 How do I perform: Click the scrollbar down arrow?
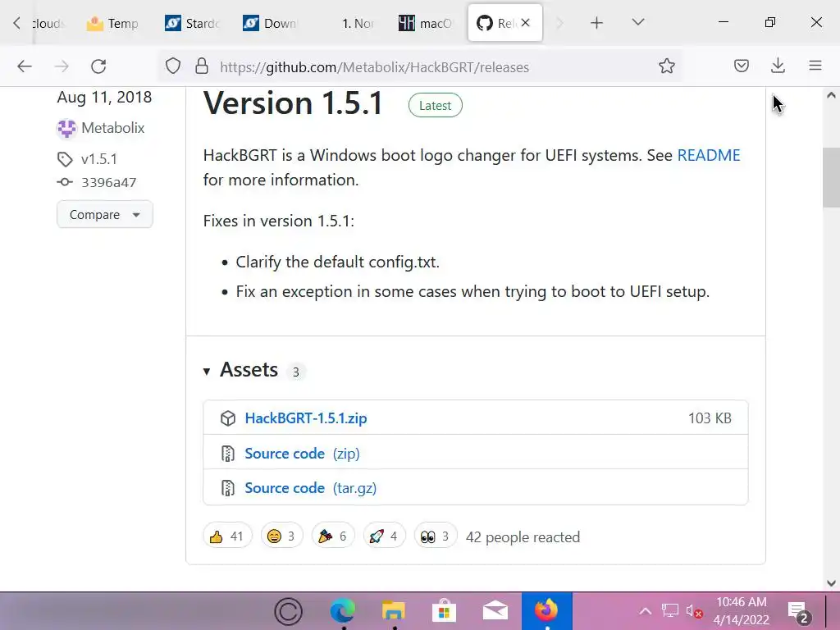point(831,583)
